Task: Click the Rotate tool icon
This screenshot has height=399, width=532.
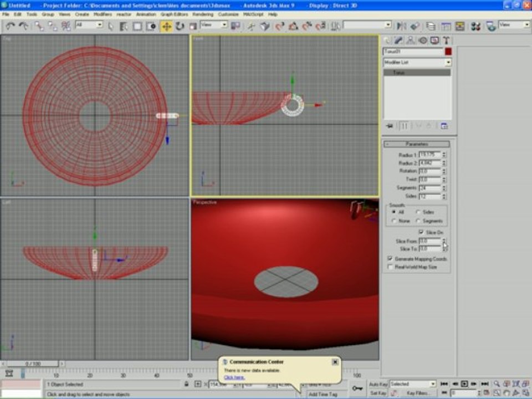Action: click(180, 26)
